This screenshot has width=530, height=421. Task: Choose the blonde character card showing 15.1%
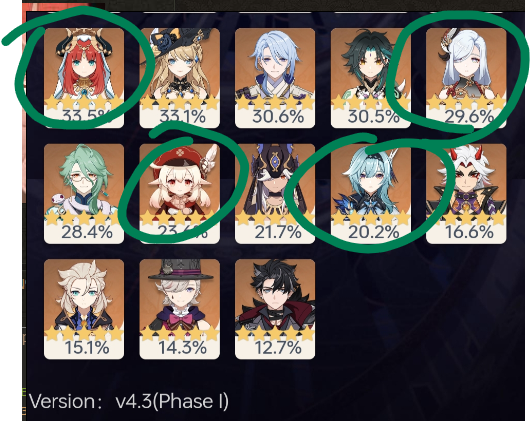[x=84, y=309]
